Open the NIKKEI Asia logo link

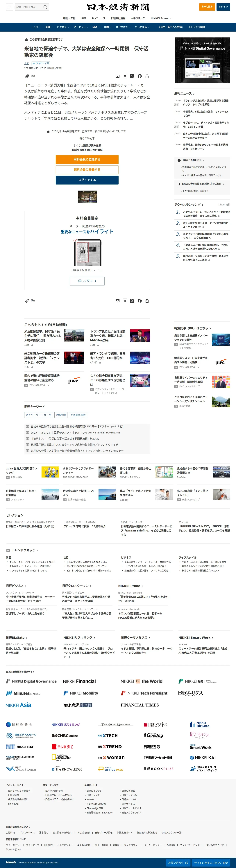coord(19,705)
